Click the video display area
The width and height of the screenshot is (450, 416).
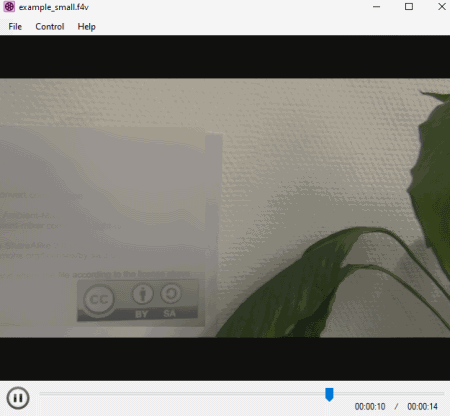(225, 208)
